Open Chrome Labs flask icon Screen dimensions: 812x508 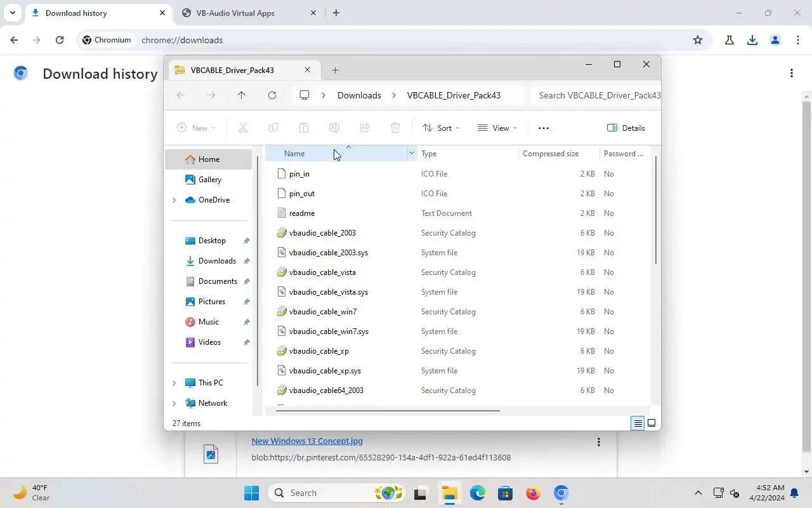[730, 40]
